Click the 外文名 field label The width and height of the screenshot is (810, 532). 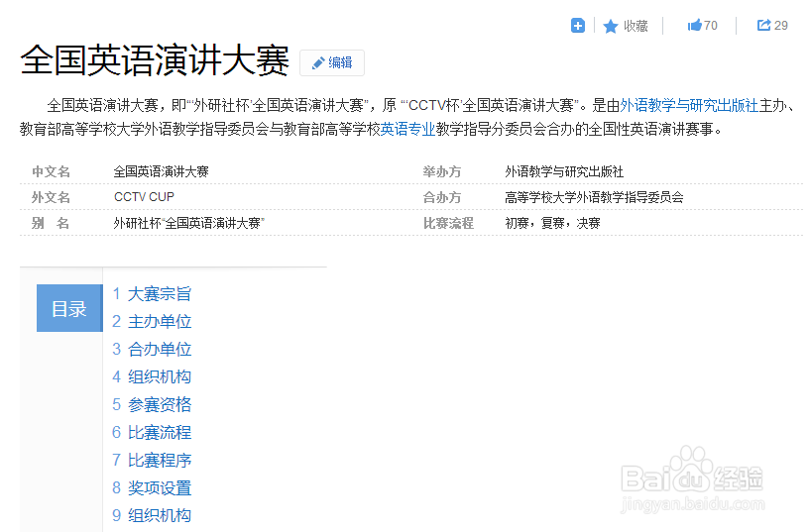[x=51, y=197]
